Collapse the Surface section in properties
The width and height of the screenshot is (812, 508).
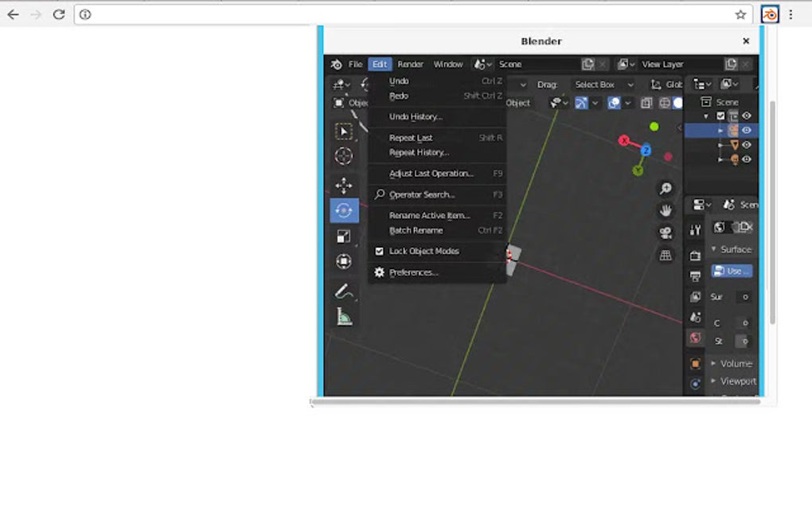point(729,249)
